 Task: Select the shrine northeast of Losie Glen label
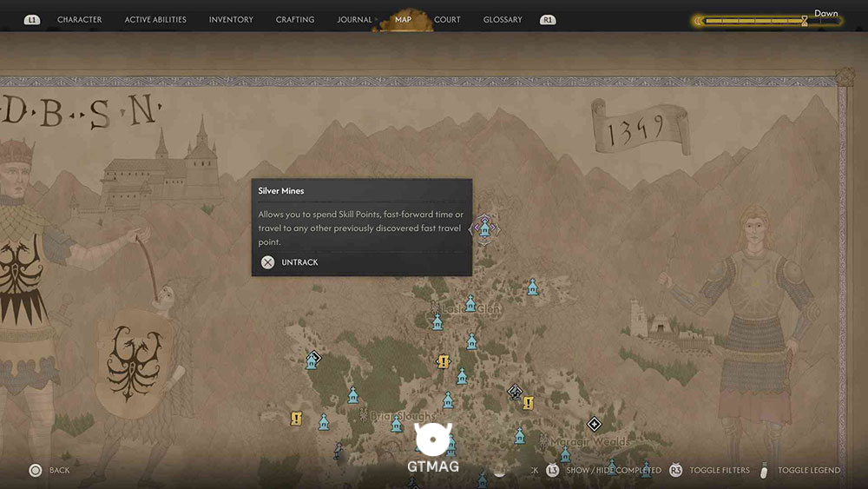[x=533, y=287]
